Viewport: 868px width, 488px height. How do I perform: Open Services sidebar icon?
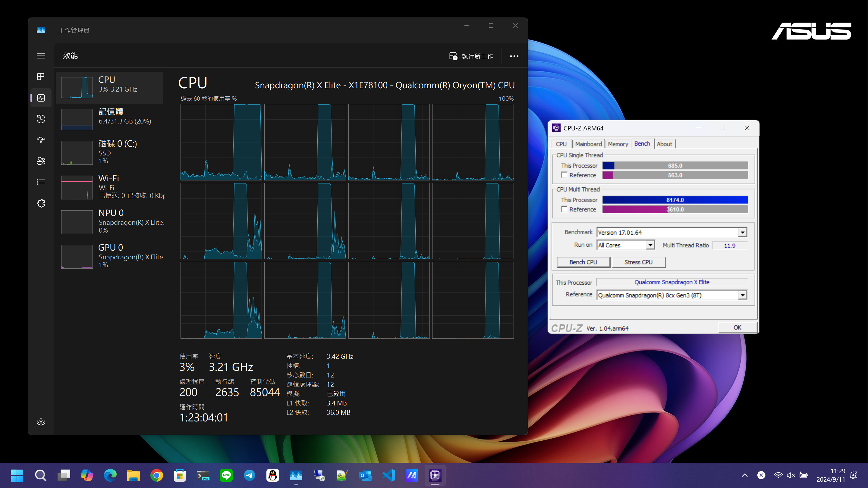[x=41, y=203]
